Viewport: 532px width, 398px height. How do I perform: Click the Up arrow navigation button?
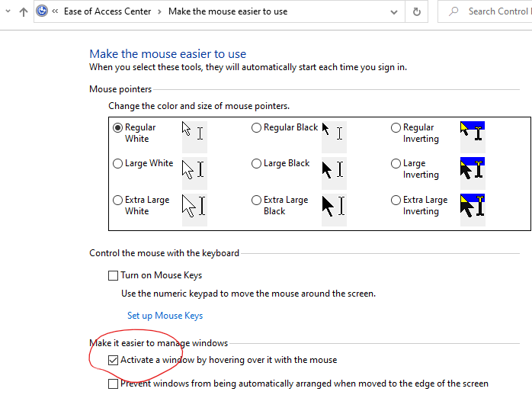[x=23, y=11]
